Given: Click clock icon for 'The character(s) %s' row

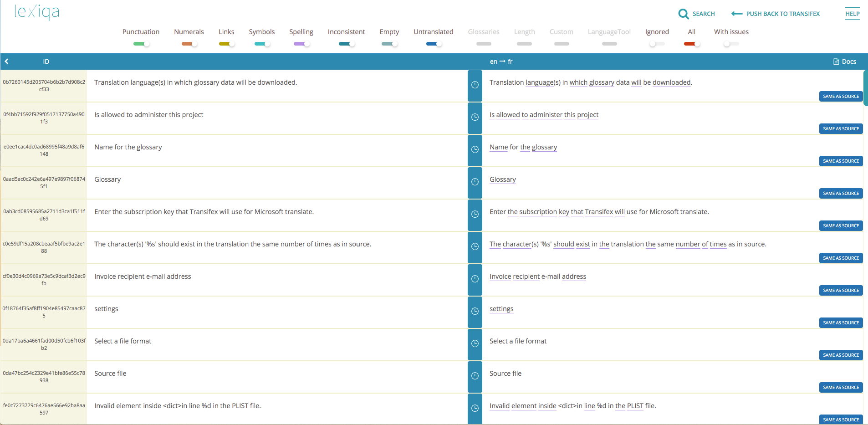Looking at the screenshot, I should tap(475, 247).
